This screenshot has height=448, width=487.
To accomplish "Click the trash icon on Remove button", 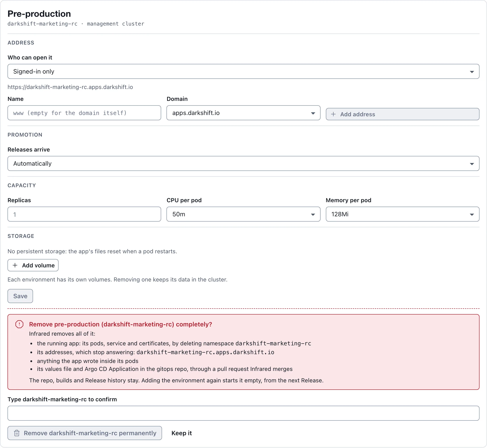I will 17,433.
